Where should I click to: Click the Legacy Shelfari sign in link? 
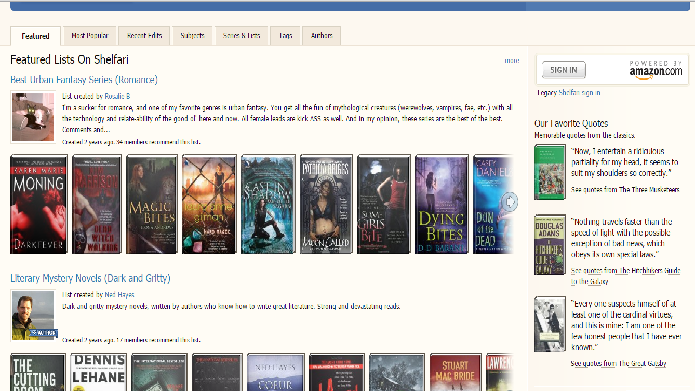pyautogui.click(x=569, y=93)
